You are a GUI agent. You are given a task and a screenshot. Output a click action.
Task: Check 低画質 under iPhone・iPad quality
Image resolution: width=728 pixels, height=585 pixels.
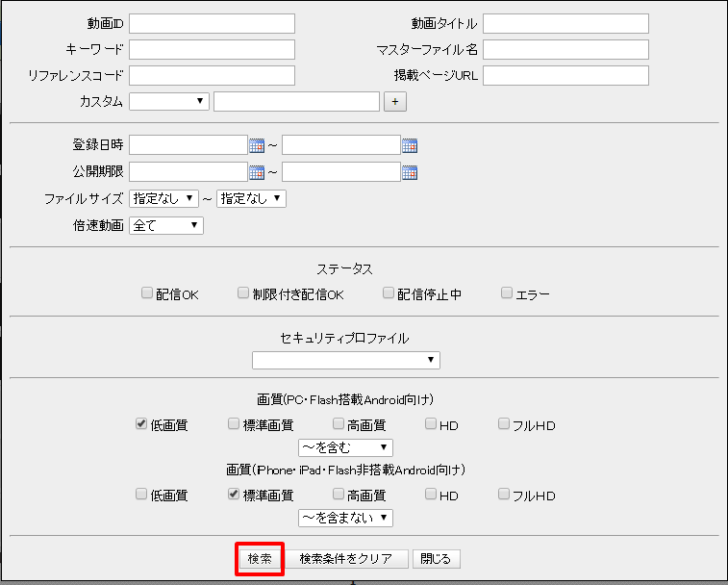click(x=141, y=494)
